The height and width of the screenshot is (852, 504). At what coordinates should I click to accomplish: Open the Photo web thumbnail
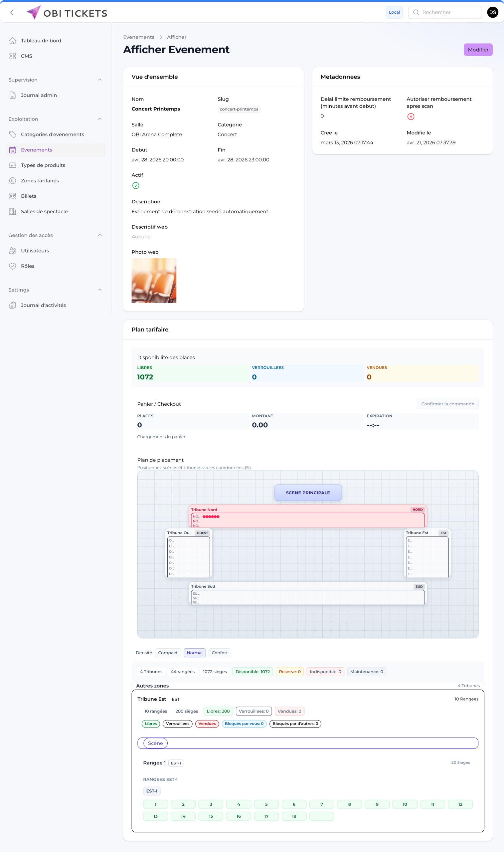154,281
